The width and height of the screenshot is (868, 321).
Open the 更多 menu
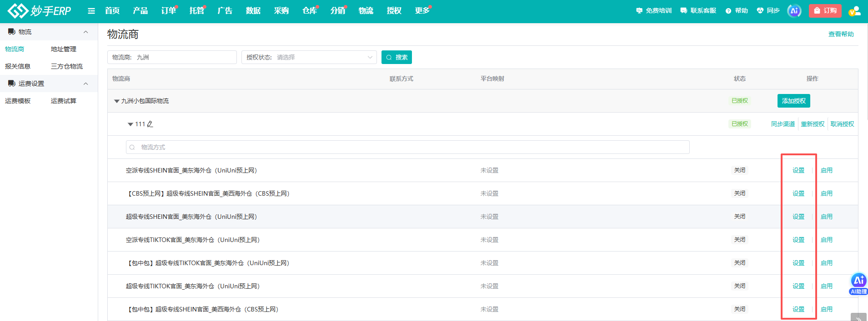(422, 10)
